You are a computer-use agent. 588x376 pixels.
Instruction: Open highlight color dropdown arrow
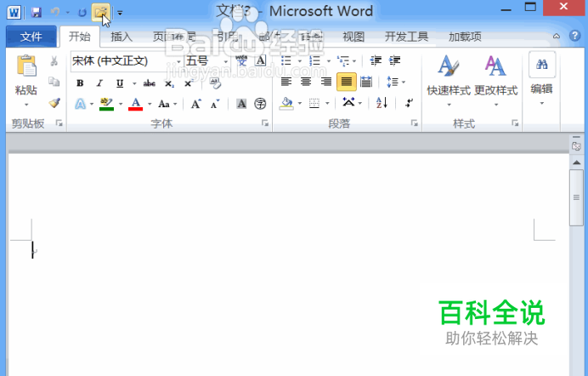[x=121, y=104]
